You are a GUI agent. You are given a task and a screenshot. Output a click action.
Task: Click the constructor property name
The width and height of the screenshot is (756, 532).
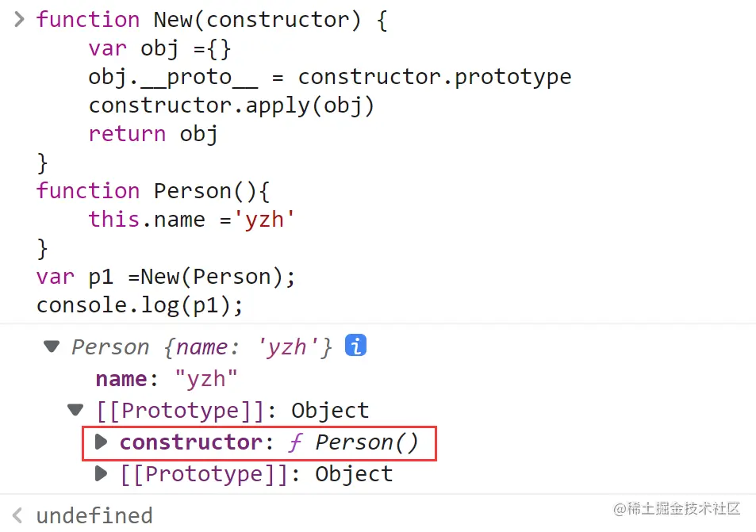tap(191, 442)
